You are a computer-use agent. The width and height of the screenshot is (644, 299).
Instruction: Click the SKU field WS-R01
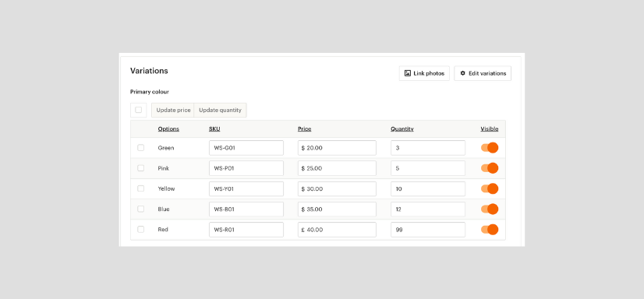coord(246,230)
